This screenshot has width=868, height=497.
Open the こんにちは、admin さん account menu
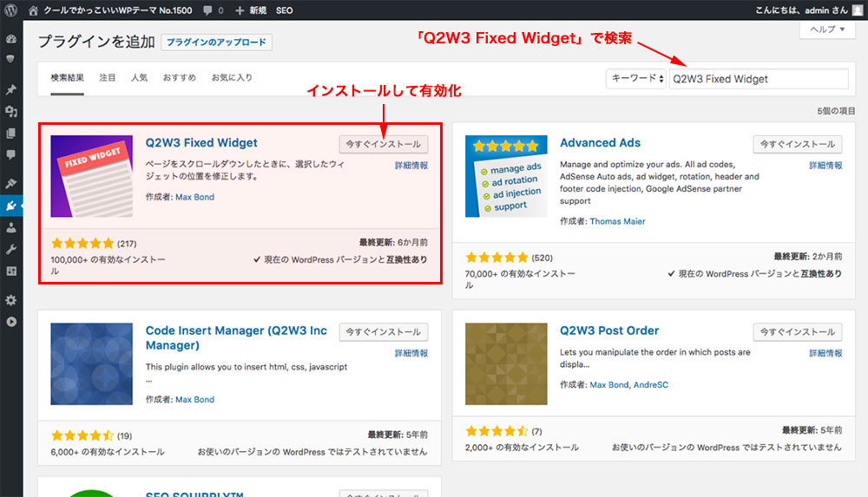[801, 10]
